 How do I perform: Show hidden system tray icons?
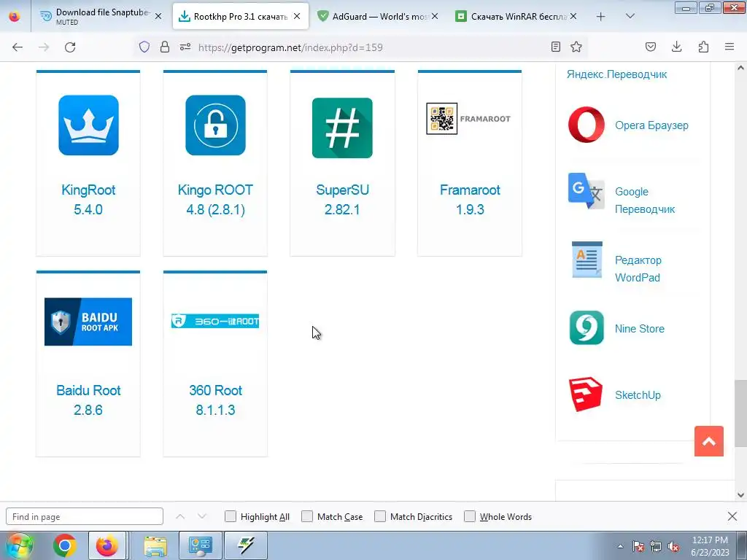620,546
